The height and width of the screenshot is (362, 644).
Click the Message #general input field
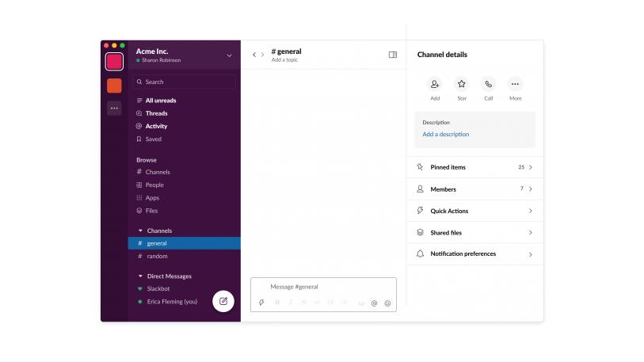pyautogui.click(x=323, y=287)
